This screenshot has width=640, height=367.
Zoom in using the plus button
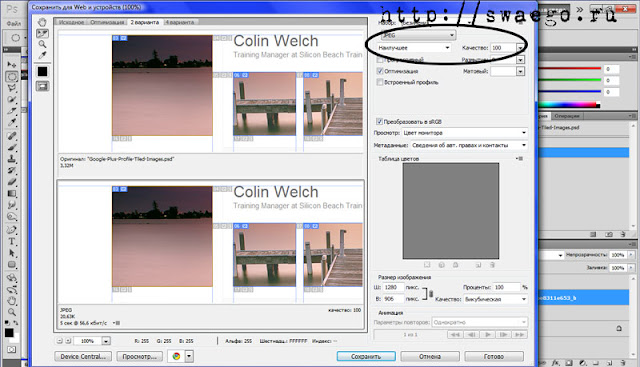(68, 340)
